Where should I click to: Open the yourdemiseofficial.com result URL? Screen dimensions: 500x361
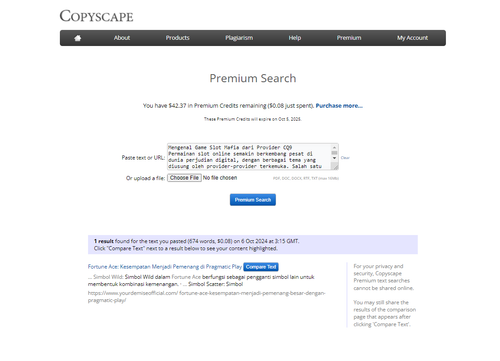pyautogui.click(x=206, y=296)
